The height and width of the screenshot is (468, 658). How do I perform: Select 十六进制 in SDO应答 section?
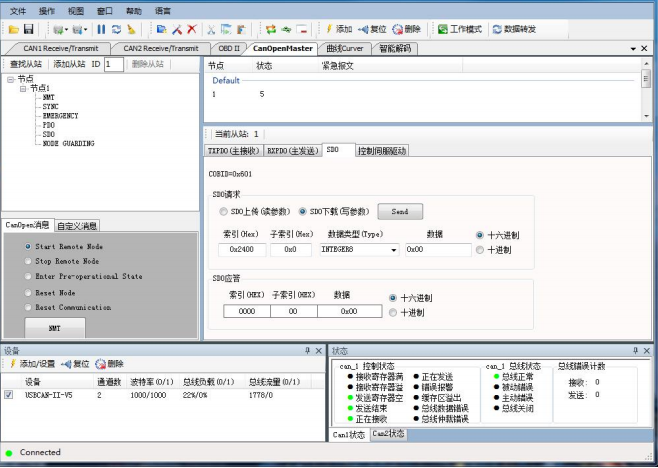click(x=393, y=298)
